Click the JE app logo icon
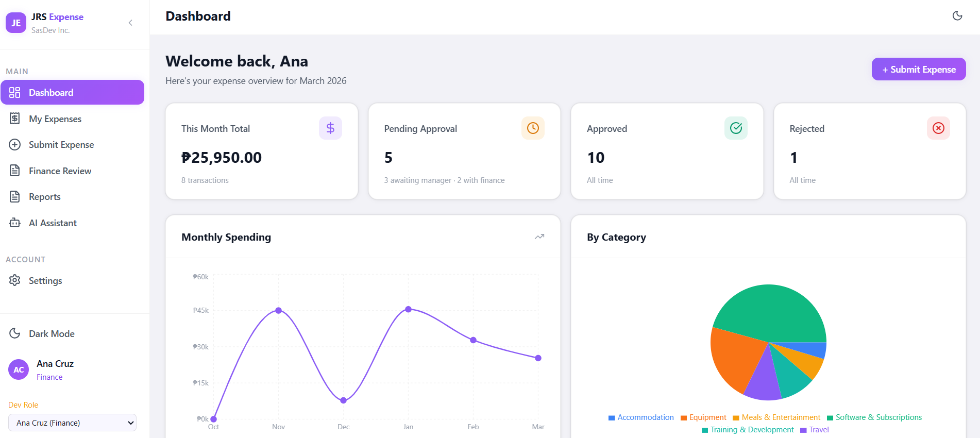The height and width of the screenshot is (438, 980). coord(16,23)
